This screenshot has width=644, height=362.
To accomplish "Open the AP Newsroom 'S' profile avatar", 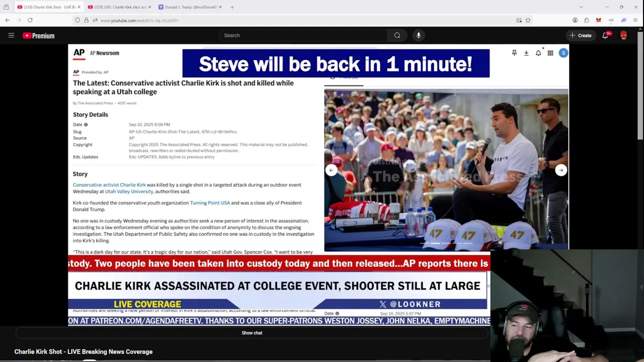I will pos(563,53).
